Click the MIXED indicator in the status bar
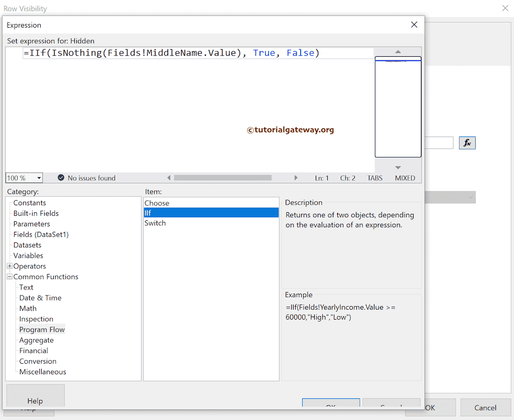 (x=405, y=178)
